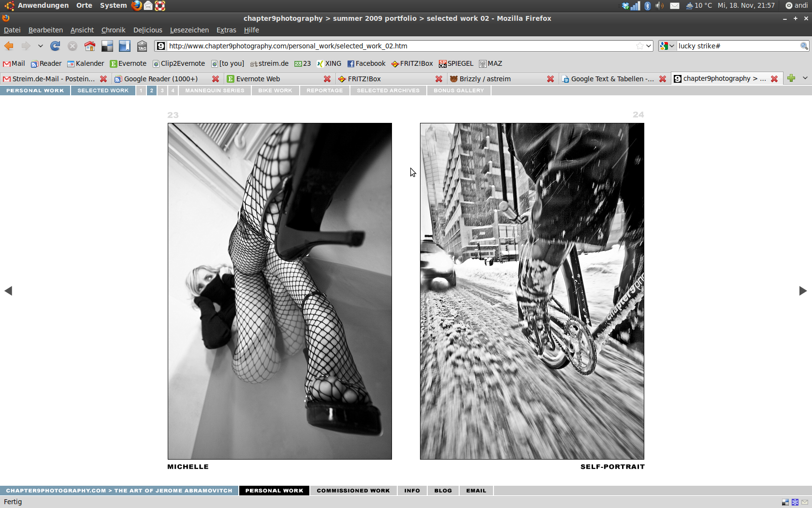Click the Michelle photo thumbnail
This screenshot has width=812, height=508.
click(x=279, y=291)
